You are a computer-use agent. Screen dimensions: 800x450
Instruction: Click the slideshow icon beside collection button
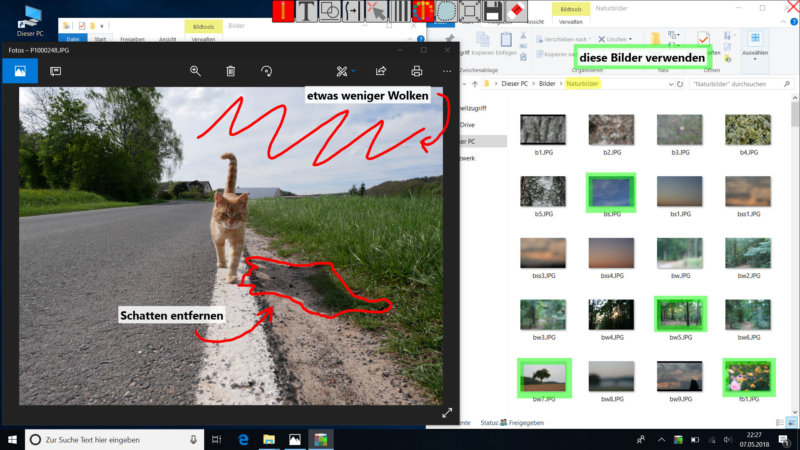point(56,71)
